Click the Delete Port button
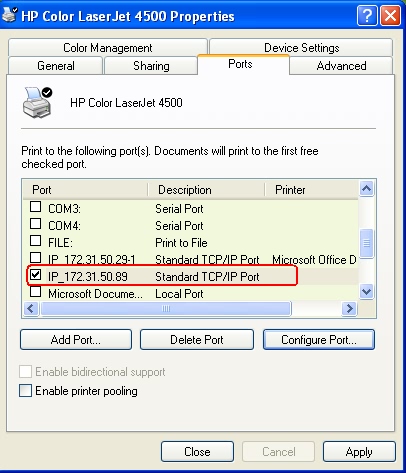 pos(197,340)
